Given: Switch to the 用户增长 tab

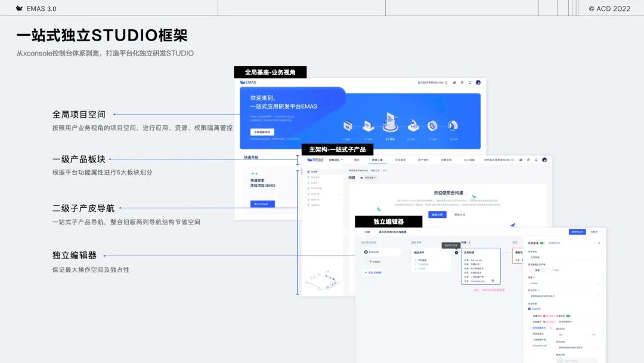Looking at the screenshot, I should [x=423, y=160].
